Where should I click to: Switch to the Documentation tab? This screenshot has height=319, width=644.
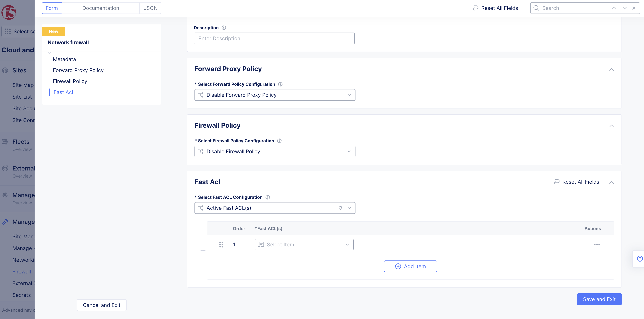(x=100, y=8)
